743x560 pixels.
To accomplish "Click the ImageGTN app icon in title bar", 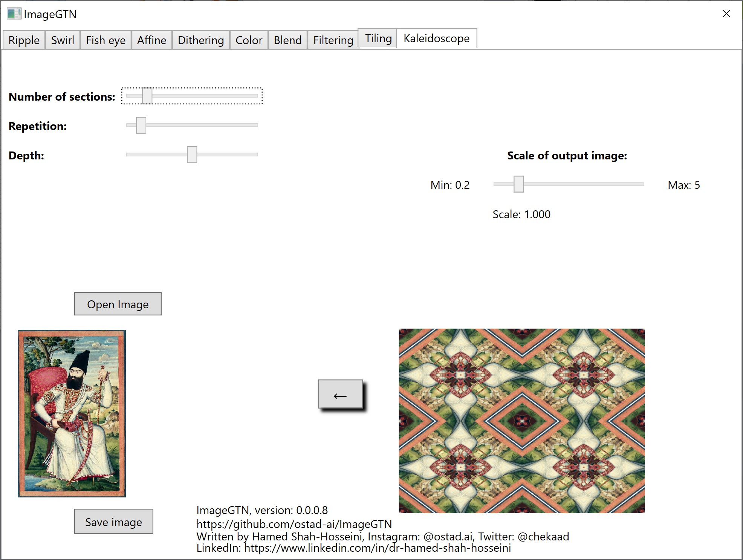I will pyautogui.click(x=14, y=14).
